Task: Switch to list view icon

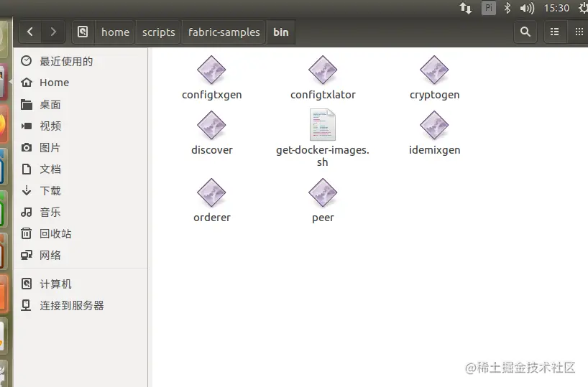Action: click(555, 32)
